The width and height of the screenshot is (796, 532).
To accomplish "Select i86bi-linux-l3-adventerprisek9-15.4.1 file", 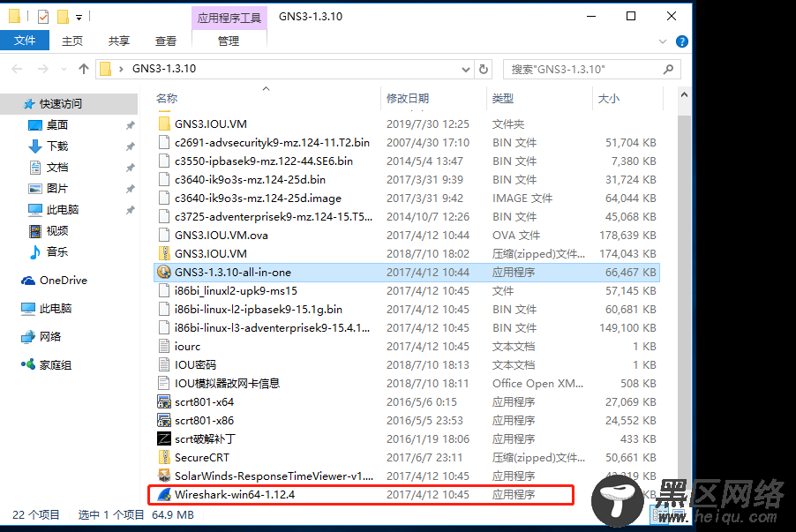I will (x=406, y=328).
